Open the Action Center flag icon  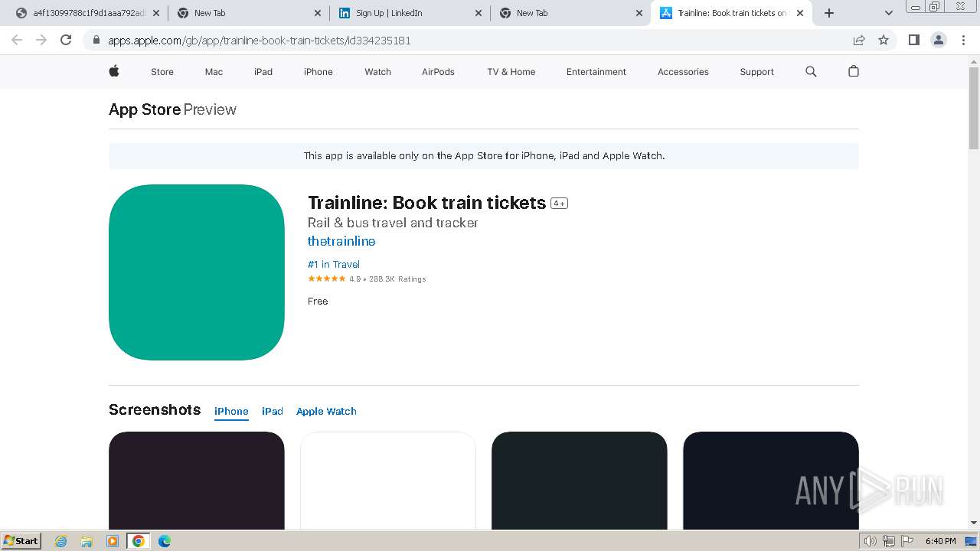(x=907, y=541)
